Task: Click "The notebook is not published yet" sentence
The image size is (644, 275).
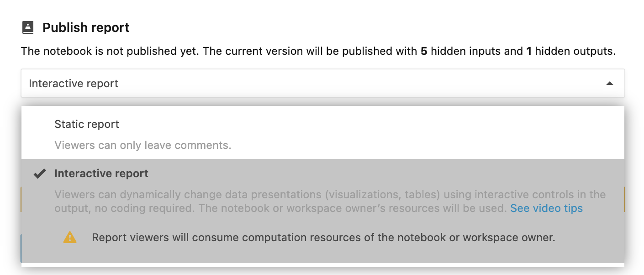Action: pos(110,51)
